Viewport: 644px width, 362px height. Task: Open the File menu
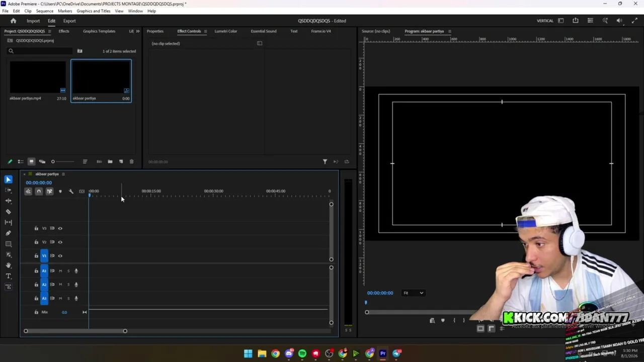click(5, 11)
